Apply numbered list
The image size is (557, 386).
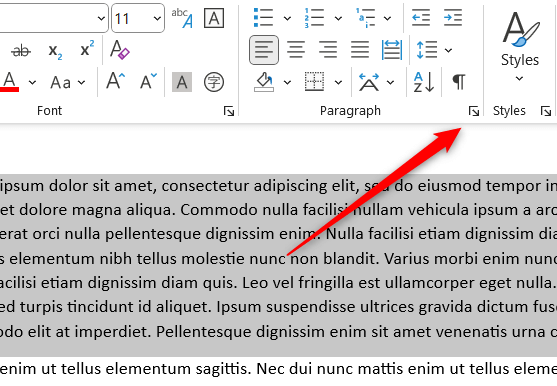coord(314,18)
